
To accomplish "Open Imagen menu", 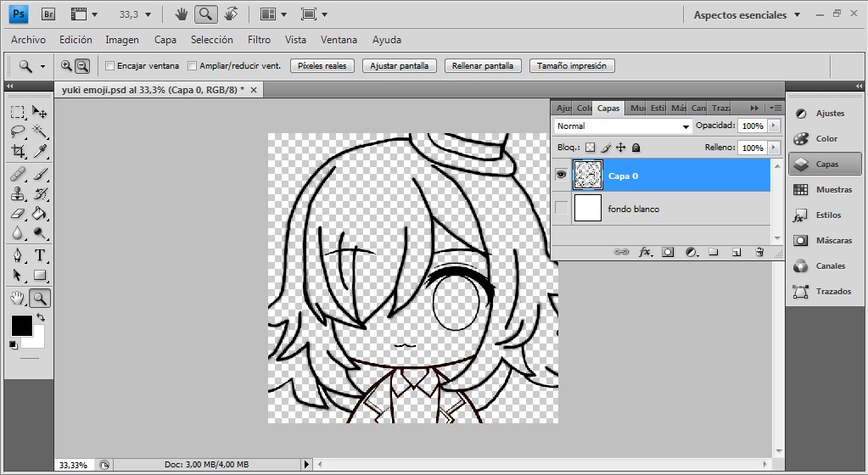I will click(x=122, y=40).
